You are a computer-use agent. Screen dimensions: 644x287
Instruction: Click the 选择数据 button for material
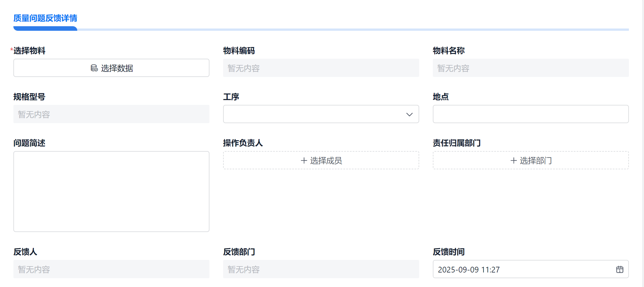point(111,68)
